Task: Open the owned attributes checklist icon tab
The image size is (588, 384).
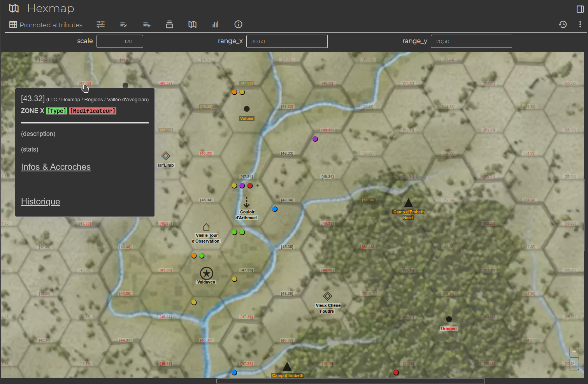Action: click(x=123, y=25)
